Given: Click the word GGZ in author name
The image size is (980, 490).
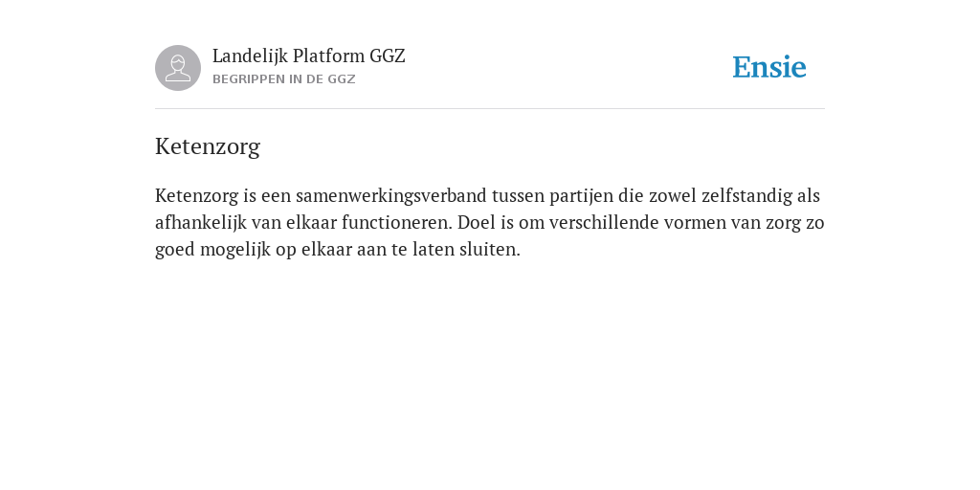Looking at the screenshot, I should [388, 56].
